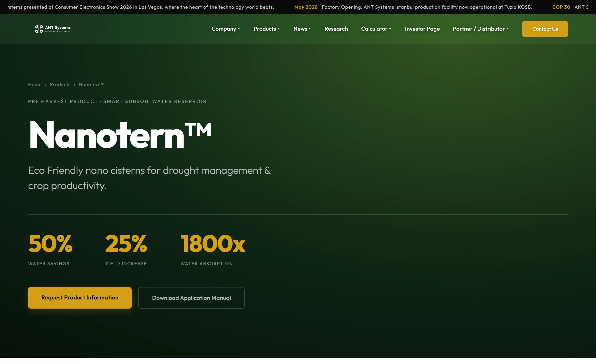
Task: Click Request Product Information button
Action: coord(80,298)
